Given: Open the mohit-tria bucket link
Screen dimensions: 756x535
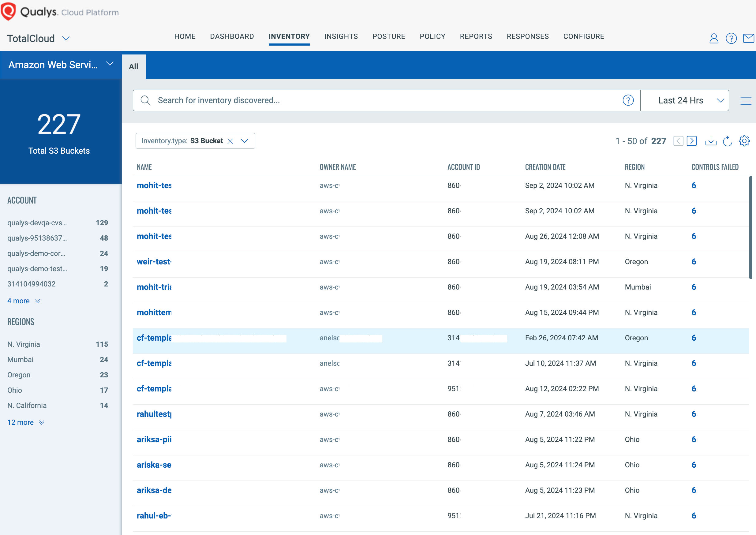Looking at the screenshot, I should point(154,287).
